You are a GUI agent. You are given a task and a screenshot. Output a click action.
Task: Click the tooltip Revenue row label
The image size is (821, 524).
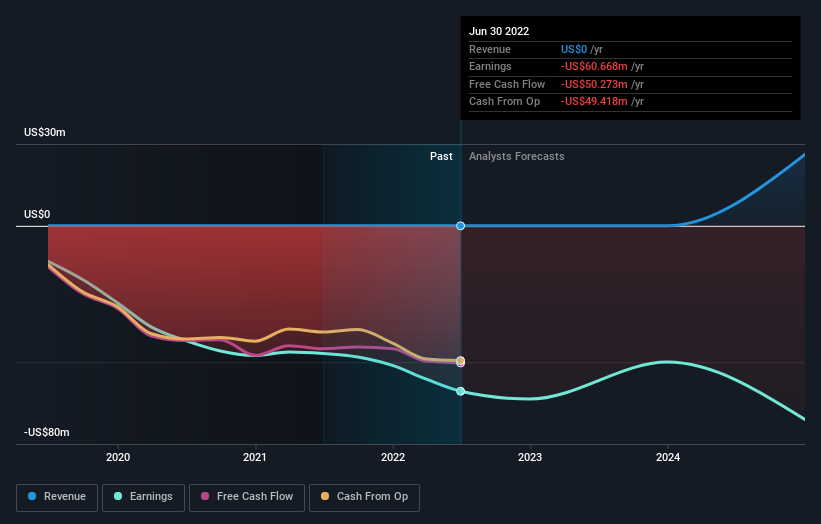(x=490, y=49)
